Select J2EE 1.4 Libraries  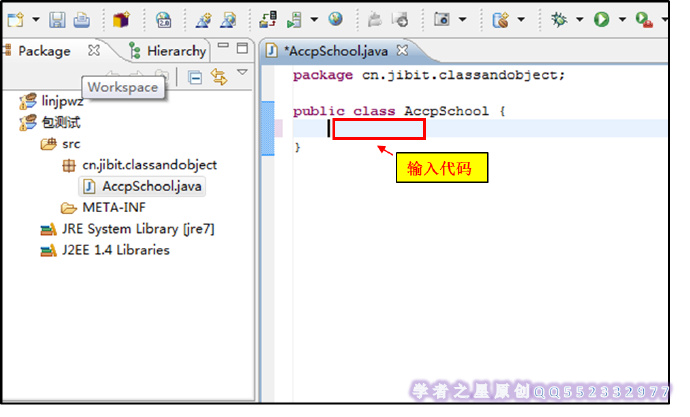[x=116, y=250]
